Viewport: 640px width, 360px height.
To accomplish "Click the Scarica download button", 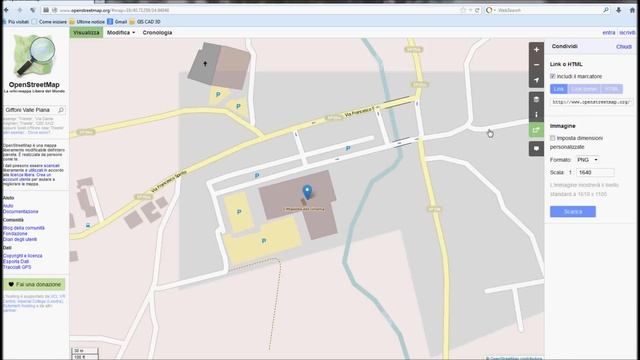I will 573,211.
